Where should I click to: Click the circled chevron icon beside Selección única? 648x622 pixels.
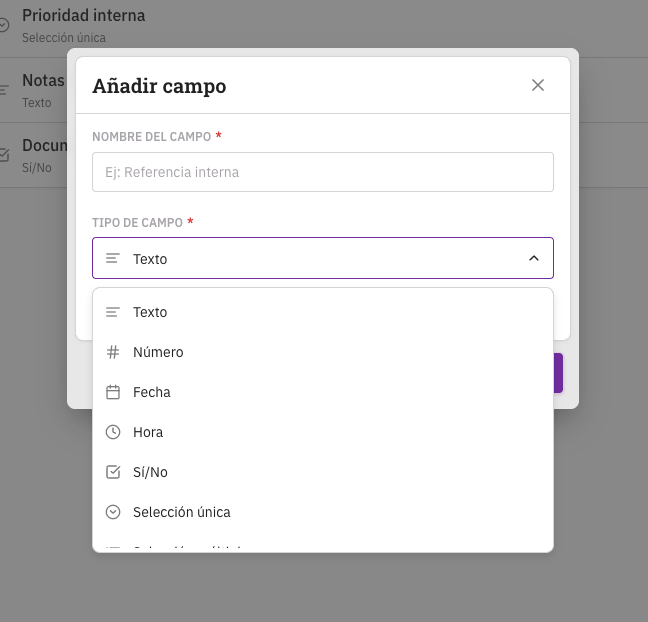[113, 512]
